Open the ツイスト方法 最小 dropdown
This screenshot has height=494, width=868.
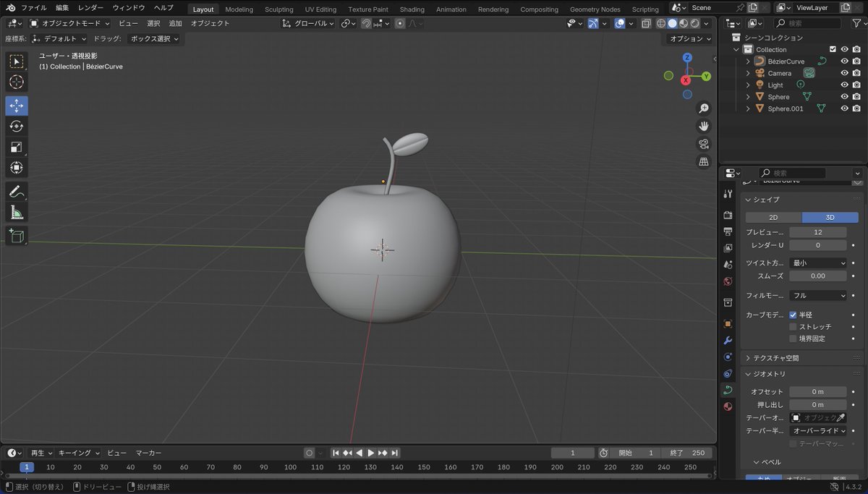pos(817,263)
